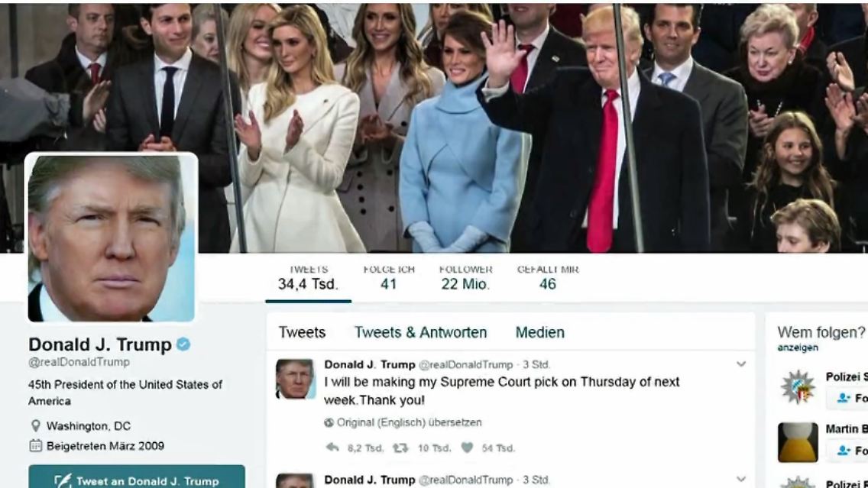Click the Original (Englisch) übersetzen link
Viewport: 868px width, 488px height.
[409, 423]
